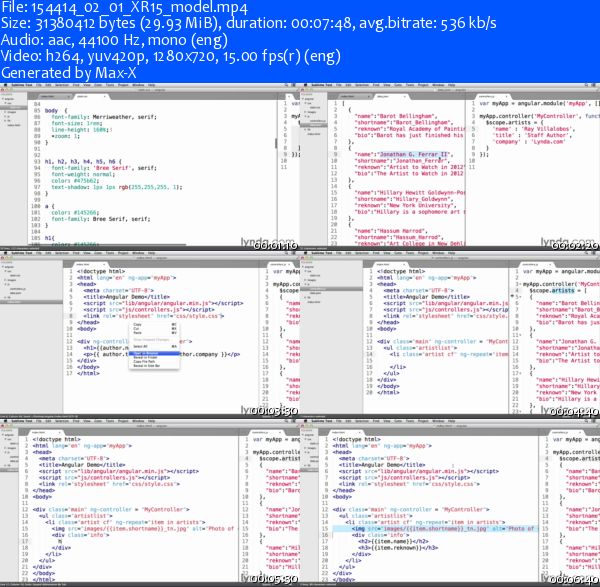600x587 pixels.
Task: Click the '<li class="artist cf"' line in the 00:04:40 frame
Action: pos(450,354)
